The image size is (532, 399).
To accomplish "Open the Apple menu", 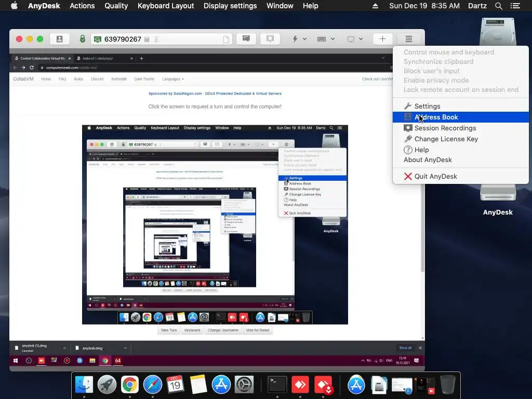I will pyautogui.click(x=14, y=6).
